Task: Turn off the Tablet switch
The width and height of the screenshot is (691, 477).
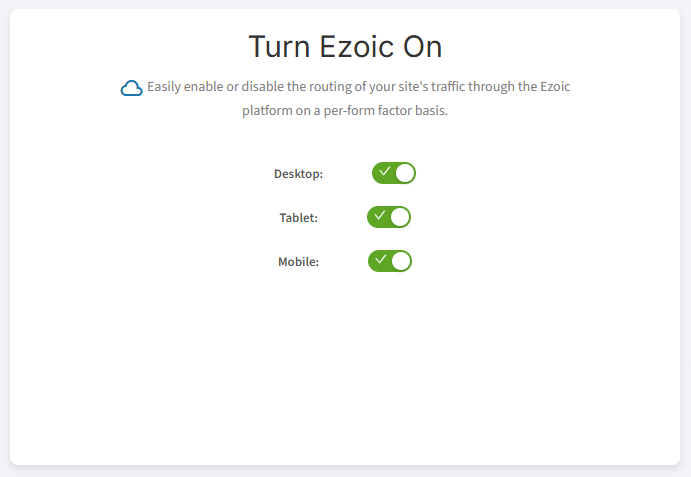Action: [389, 217]
